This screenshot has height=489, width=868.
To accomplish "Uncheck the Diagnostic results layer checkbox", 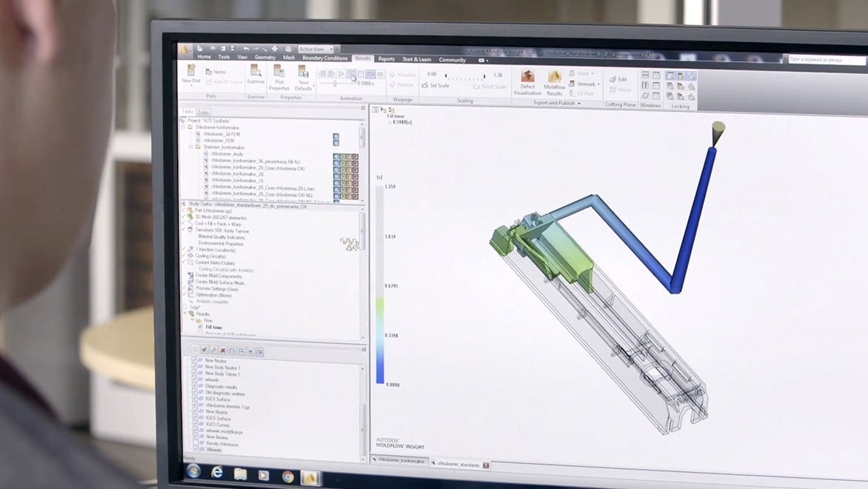I will click(x=196, y=386).
